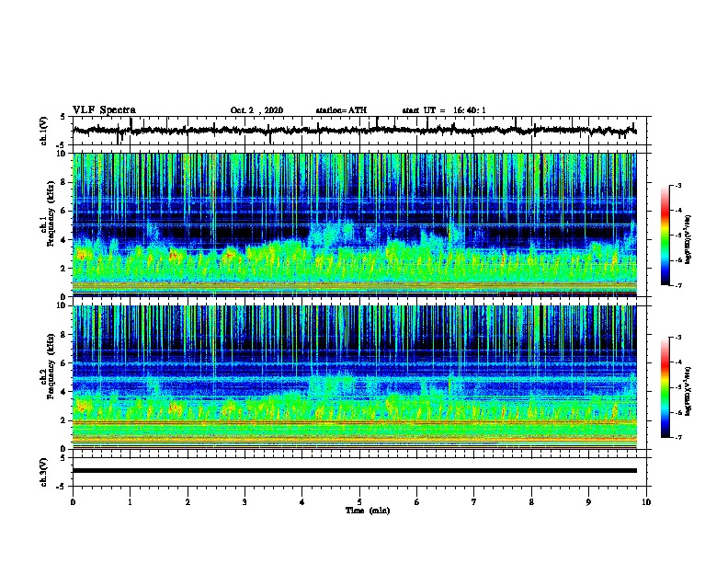Click time axis tick label "1"
Viewport: 728px width, 563px height.
click(130, 502)
